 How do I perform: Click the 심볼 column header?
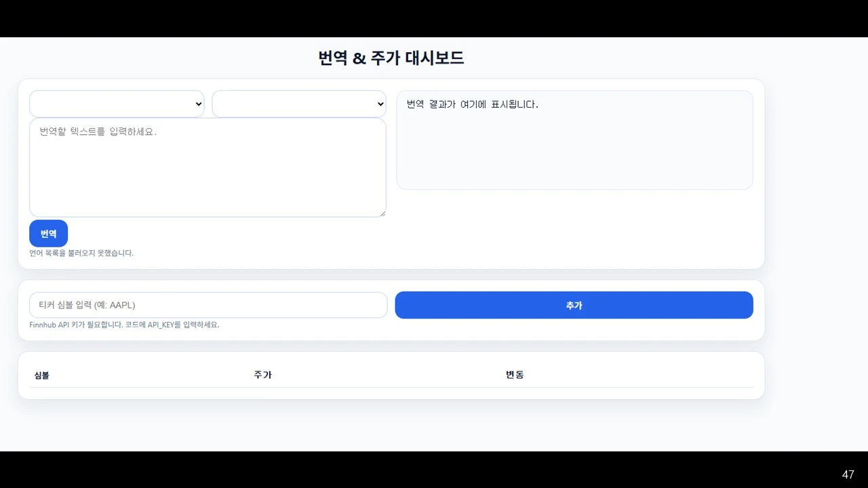click(41, 375)
